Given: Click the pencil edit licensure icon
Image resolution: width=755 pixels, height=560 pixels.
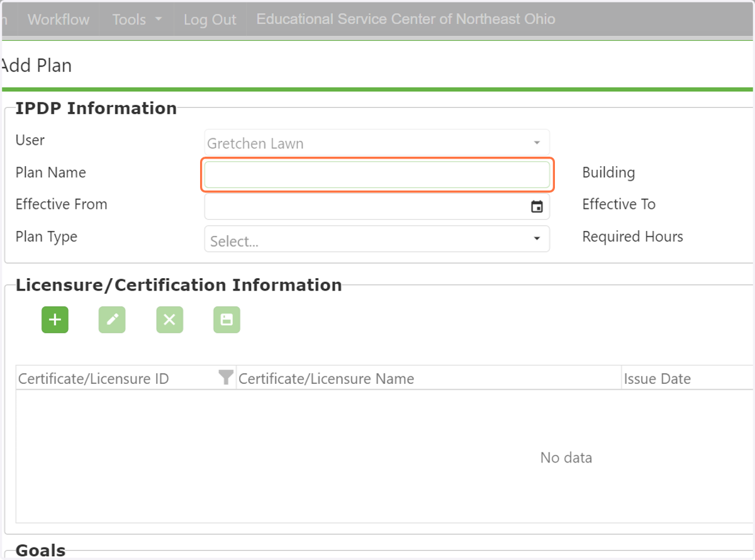Looking at the screenshot, I should (112, 320).
